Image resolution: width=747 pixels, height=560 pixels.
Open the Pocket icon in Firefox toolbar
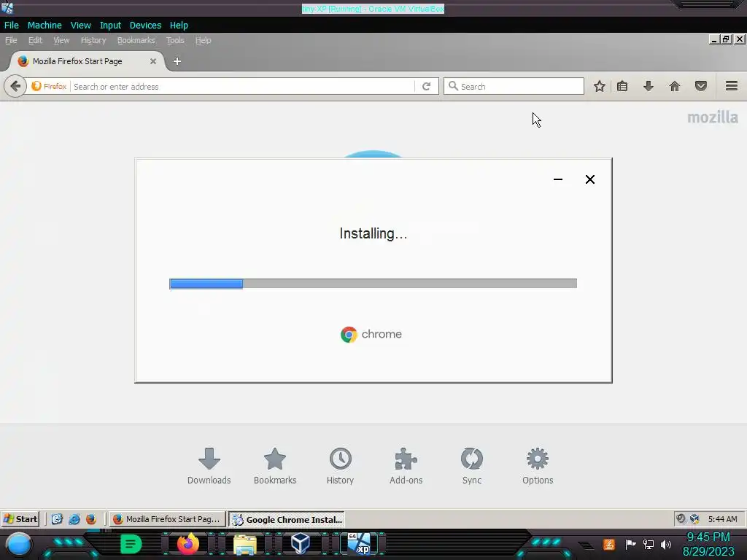(x=700, y=86)
